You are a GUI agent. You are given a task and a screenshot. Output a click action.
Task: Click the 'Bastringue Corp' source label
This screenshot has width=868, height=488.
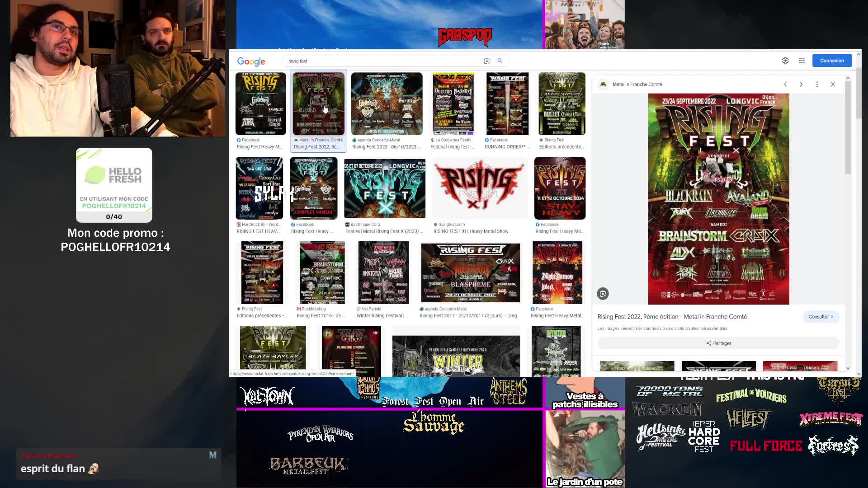click(x=365, y=225)
